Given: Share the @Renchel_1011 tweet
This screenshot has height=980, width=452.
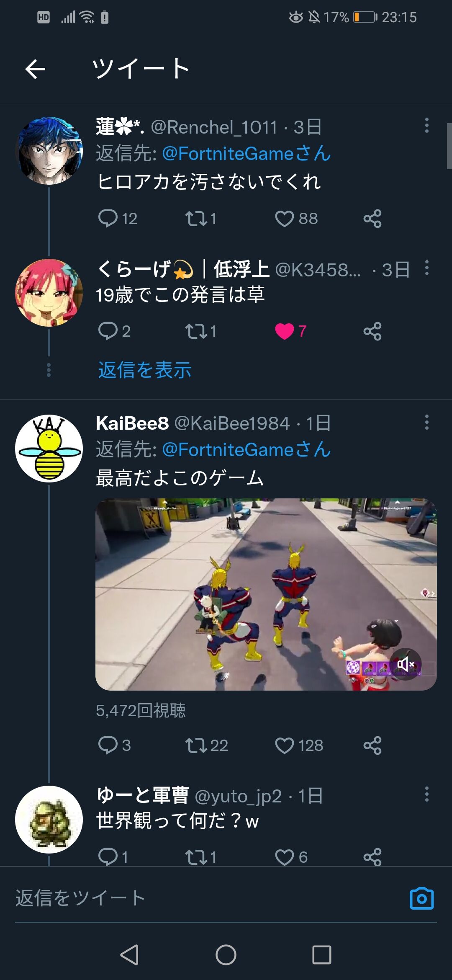Looking at the screenshot, I should (x=372, y=218).
